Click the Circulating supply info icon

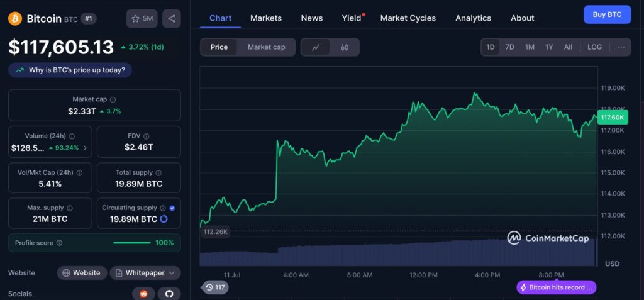163,208
